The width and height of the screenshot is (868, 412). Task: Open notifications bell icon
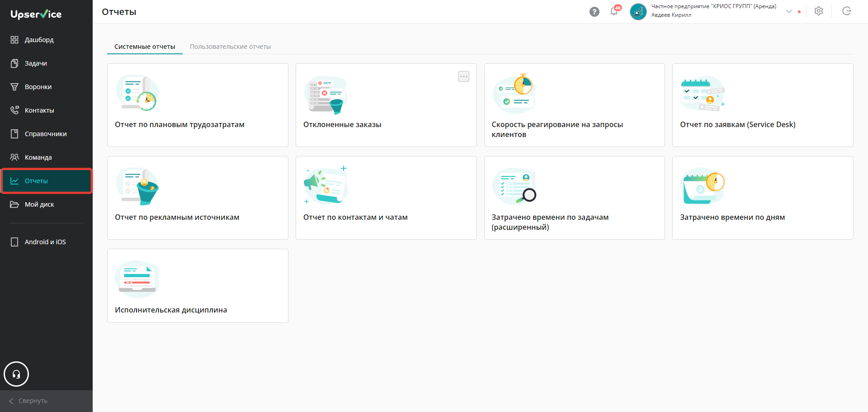pyautogui.click(x=614, y=11)
